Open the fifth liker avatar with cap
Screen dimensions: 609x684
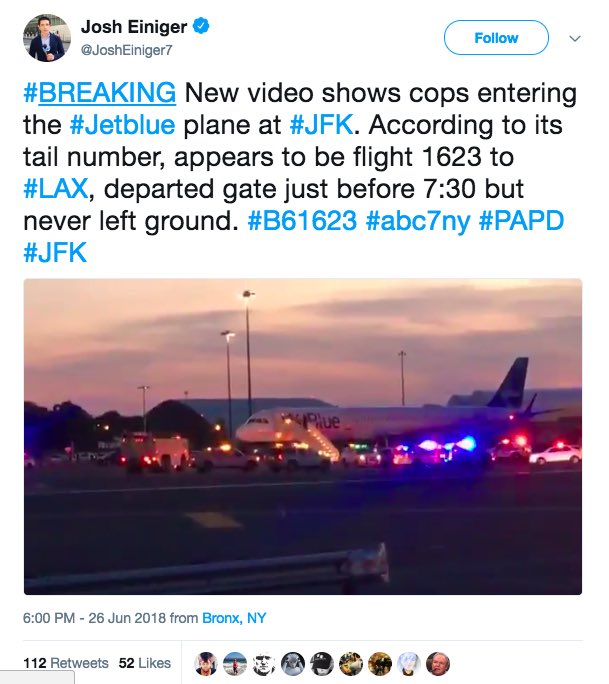point(322,664)
